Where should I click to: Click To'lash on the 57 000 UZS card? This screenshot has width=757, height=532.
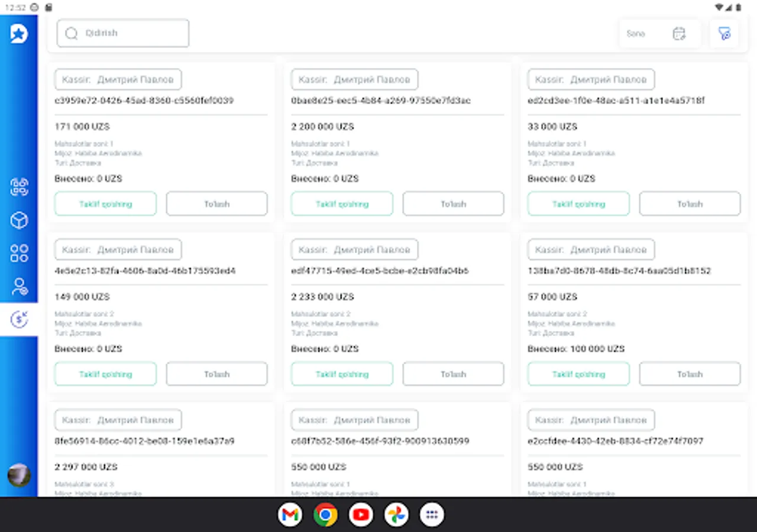pos(690,374)
